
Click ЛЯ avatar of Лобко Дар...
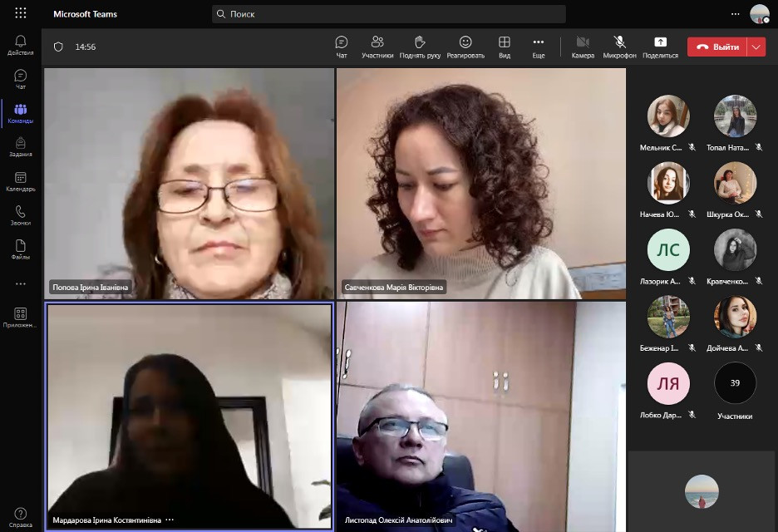pyautogui.click(x=668, y=383)
